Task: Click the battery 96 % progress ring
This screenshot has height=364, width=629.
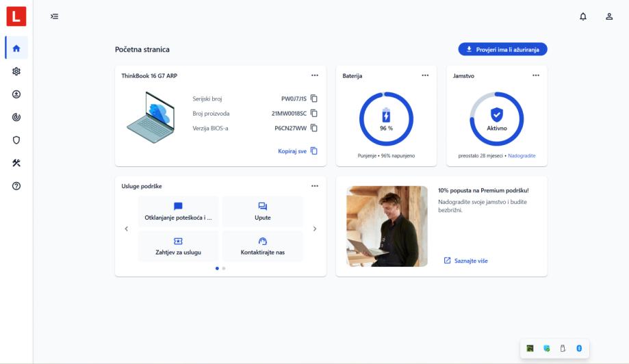Action: pyautogui.click(x=386, y=118)
